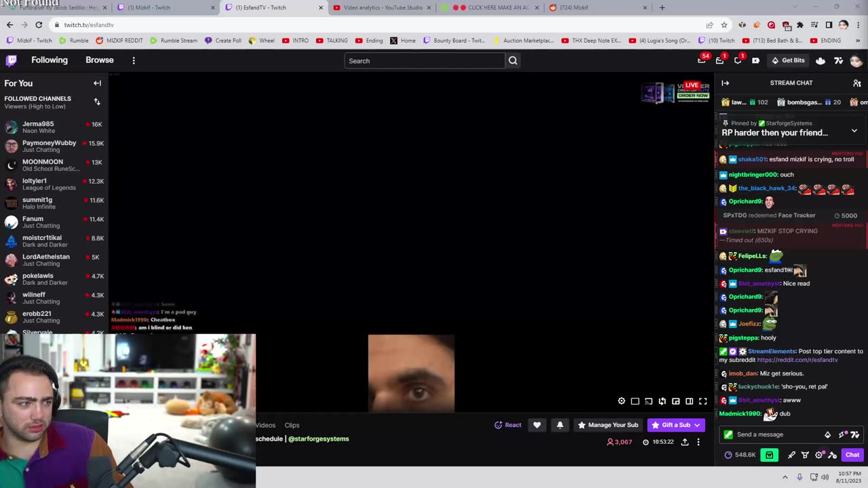Open chat community users list icon
The width and height of the screenshot is (868, 488).
coord(856,83)
